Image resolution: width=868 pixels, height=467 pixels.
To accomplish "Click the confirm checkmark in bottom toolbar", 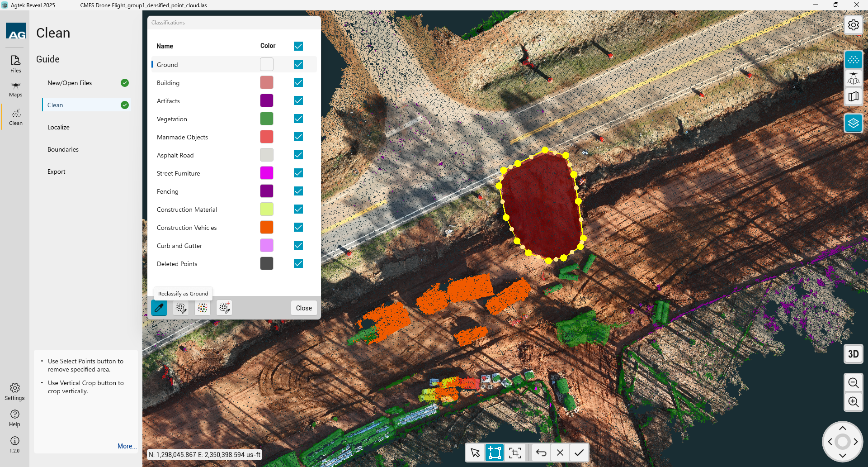I will [x=579, y=453].
